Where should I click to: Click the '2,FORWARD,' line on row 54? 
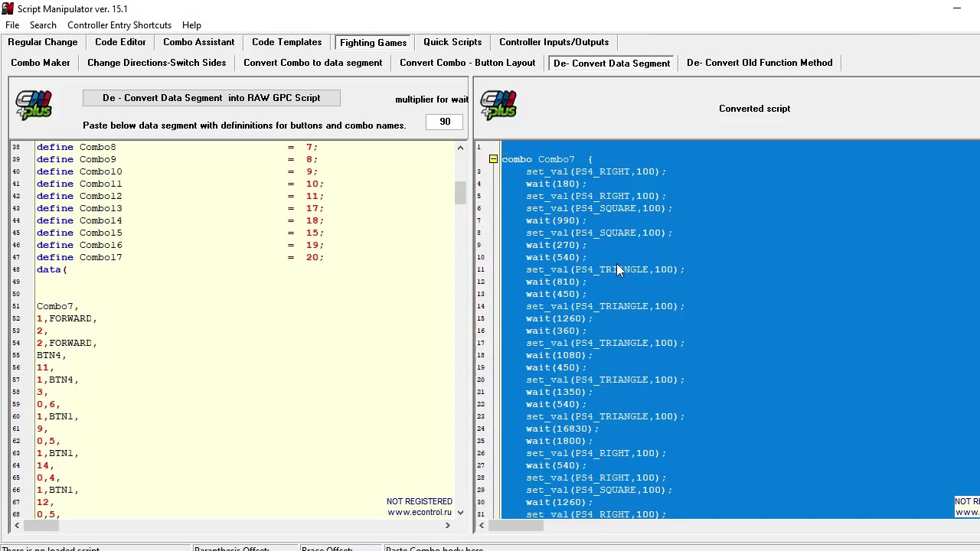point(67,343)
